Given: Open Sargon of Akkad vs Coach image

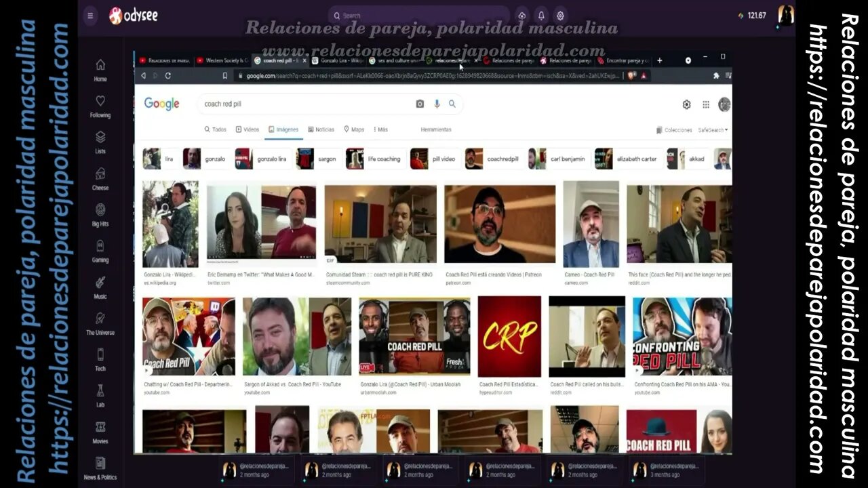Looking at the screenshot, I should tap(297, 337).
